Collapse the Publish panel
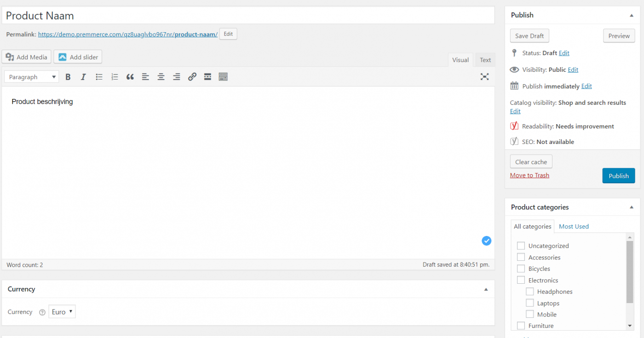Image resolution: width=644 pixels, height=338 pixels. coord(632,15)
